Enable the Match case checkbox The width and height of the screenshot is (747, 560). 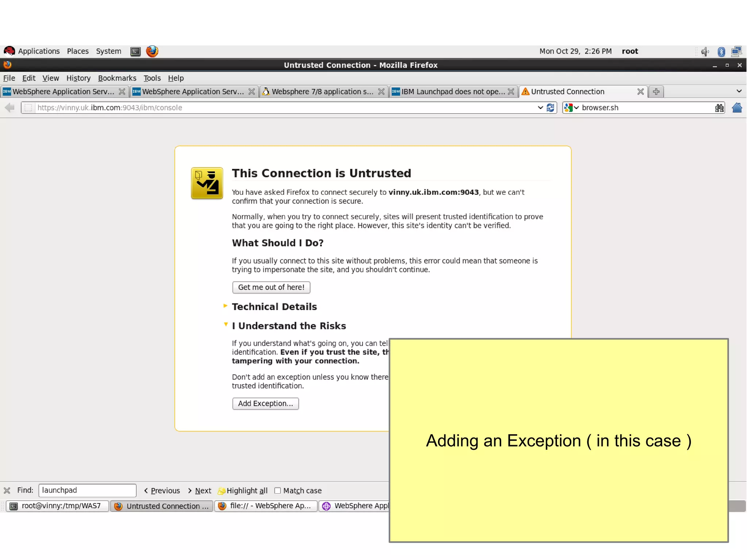click(x=278, y=491)
